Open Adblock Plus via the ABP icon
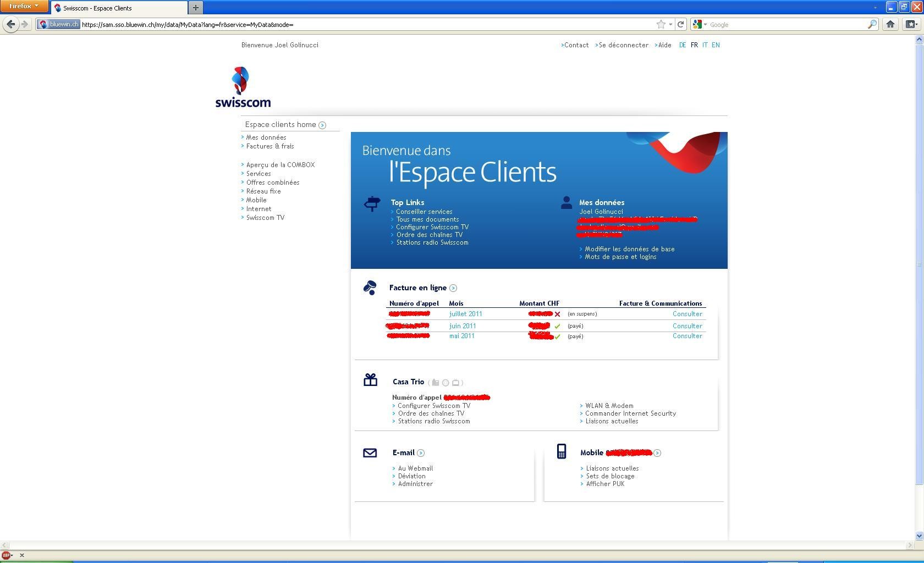Screen dimensions: 924x563 5,555
